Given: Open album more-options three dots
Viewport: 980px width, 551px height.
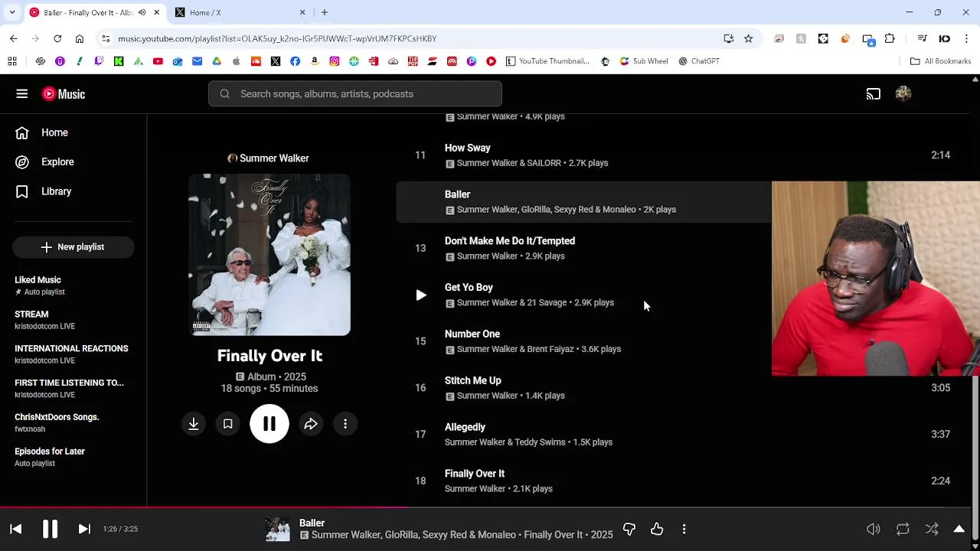Looking at the screenshot, I should click(x=345, y=424).
